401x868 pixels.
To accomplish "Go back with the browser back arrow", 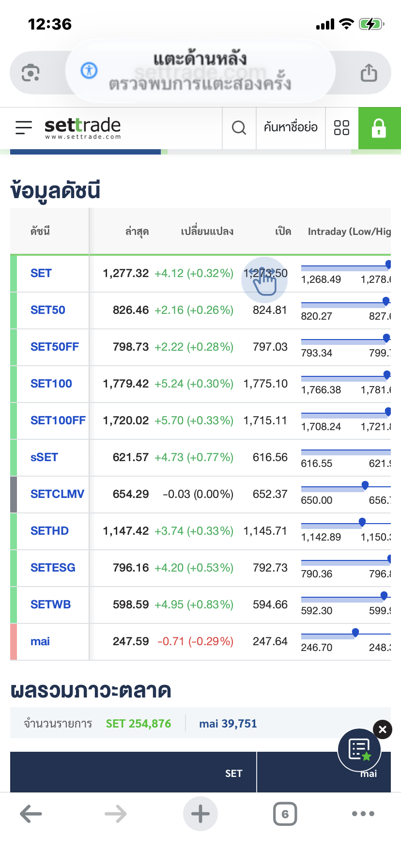I will [x=31, y=814].
